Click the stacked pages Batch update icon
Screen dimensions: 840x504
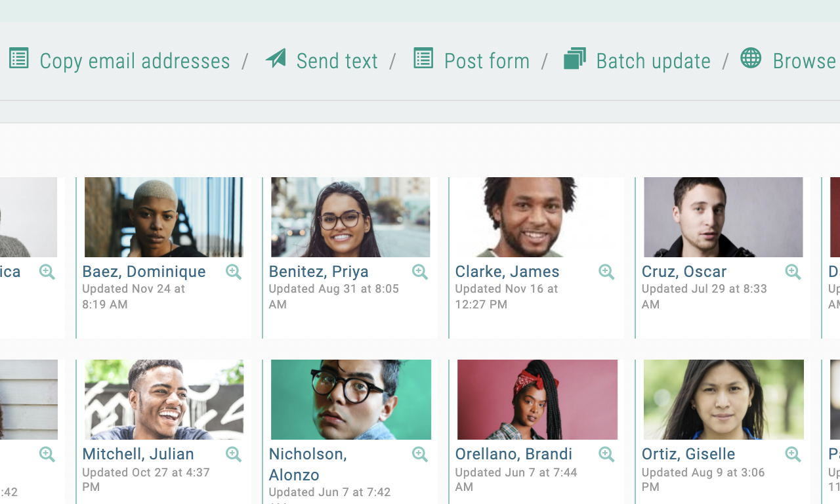[x=575, y=58]
